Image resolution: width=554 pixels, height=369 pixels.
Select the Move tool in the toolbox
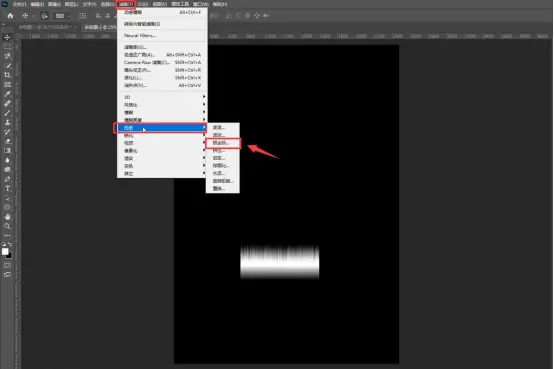coord(7,37)
